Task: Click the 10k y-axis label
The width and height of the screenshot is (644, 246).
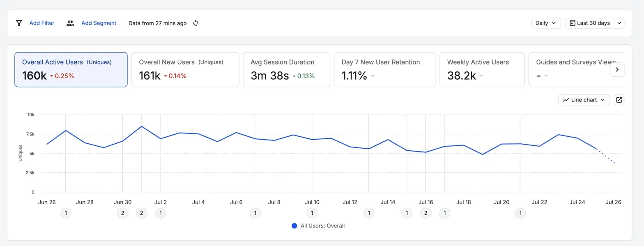Action: pos(31,115)
